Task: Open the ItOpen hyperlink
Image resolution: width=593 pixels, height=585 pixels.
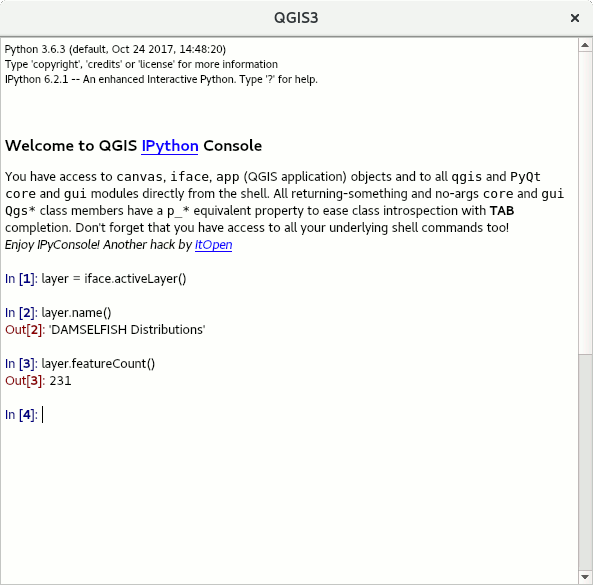Action: pos(213,245)
